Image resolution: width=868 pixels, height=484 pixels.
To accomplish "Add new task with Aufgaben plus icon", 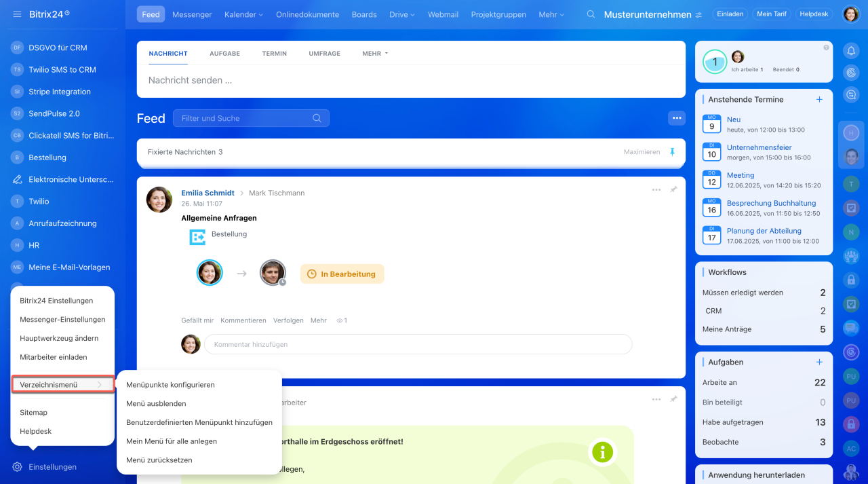I will pyautogui.click(x=819, y=362).
